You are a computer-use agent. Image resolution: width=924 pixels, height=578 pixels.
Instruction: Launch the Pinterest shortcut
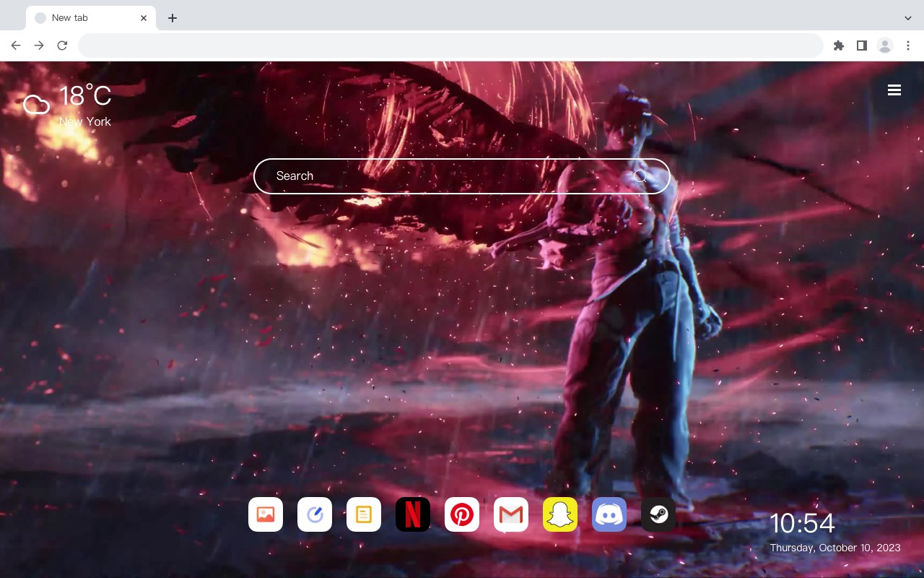[462, 514]
